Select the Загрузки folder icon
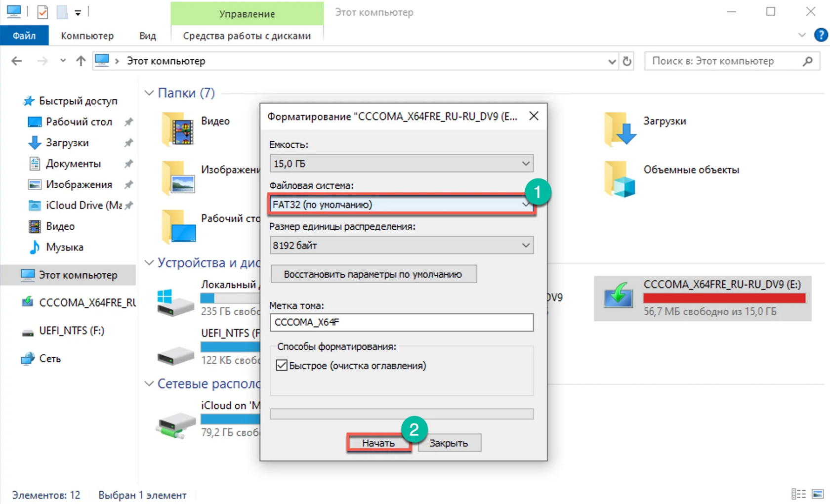The image size is (830, 504). coord(620,129)
